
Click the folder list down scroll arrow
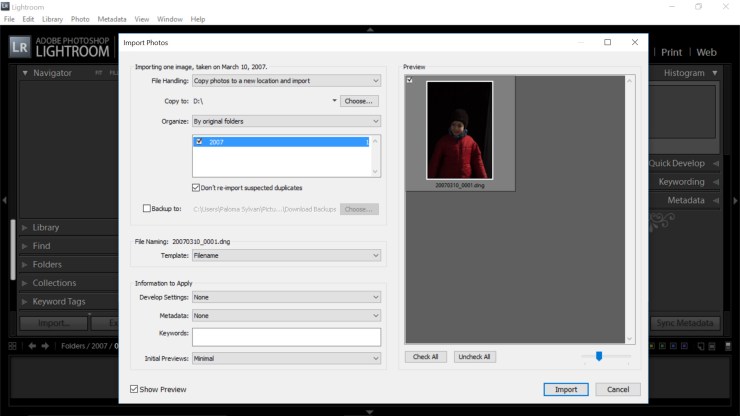tap(375, 171)
